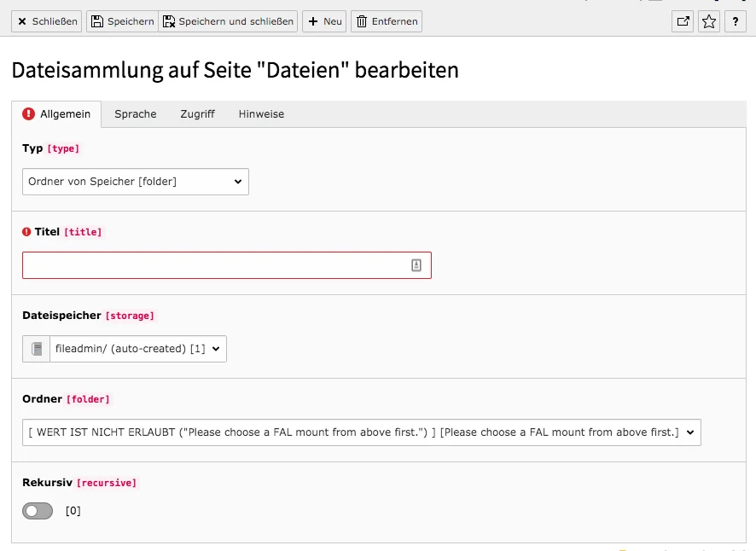Open the Hinweise tab

(x=261, y=114)
